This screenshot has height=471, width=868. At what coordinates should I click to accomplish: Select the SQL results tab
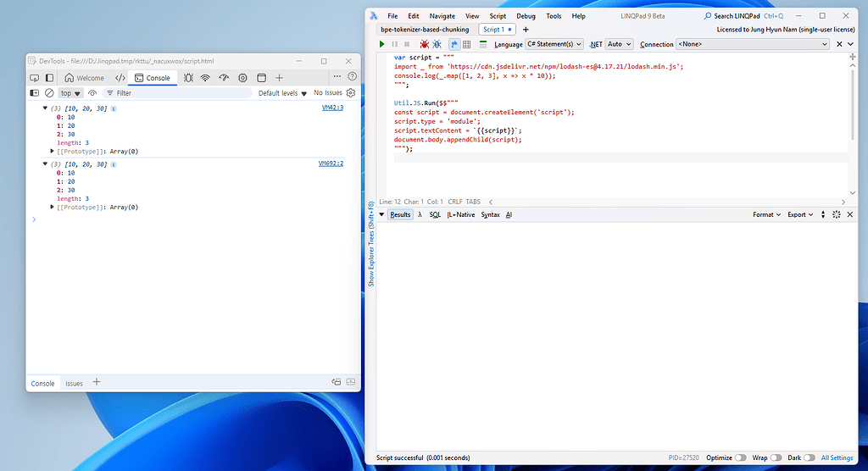pos(435,214)
